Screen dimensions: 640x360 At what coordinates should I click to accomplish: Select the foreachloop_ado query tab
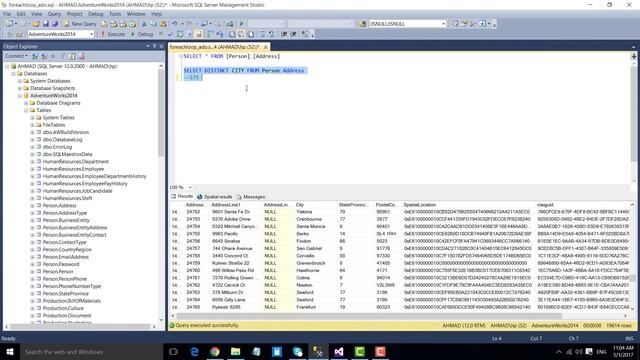click(x=214, y=47)
